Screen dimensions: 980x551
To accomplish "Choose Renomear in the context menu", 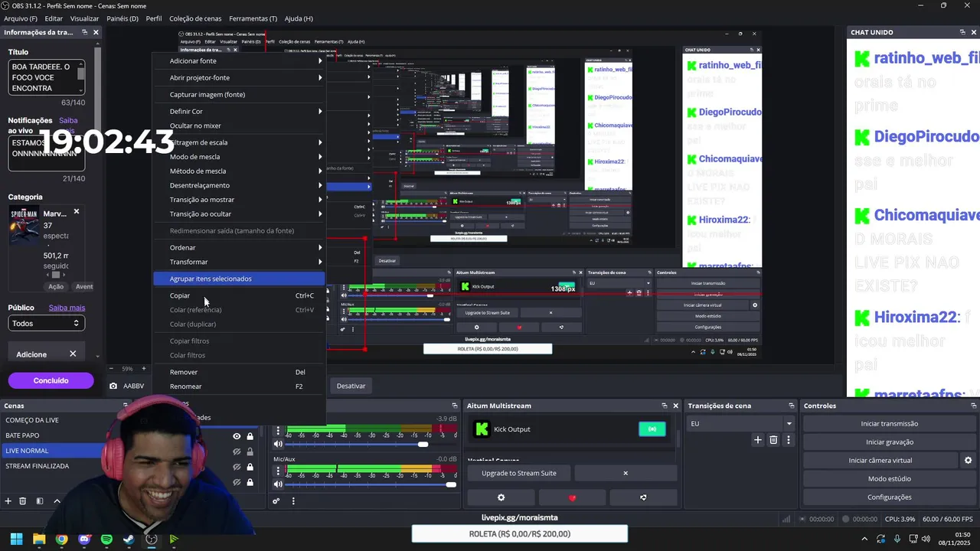I will click(x=239, y=386).
